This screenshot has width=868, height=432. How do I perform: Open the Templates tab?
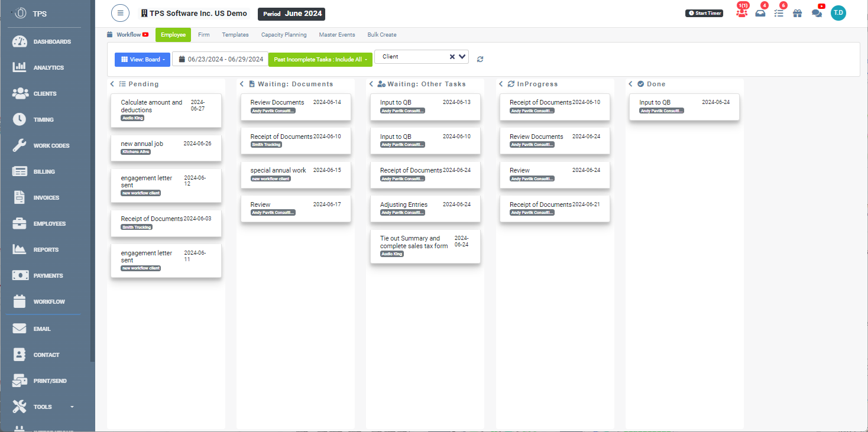pos(235,35)
